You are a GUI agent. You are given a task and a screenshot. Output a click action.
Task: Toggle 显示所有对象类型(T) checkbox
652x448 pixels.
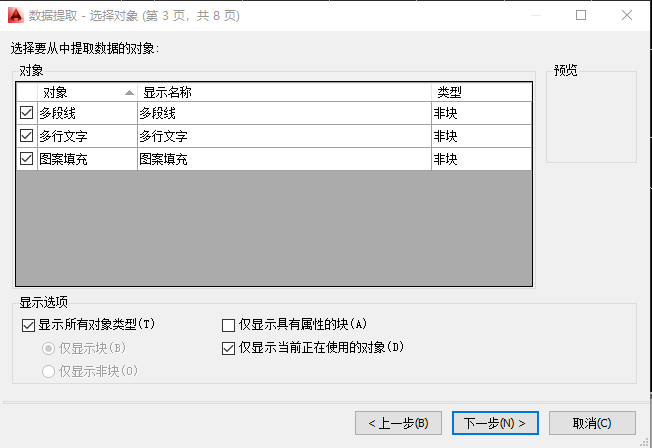click(28, 325)
